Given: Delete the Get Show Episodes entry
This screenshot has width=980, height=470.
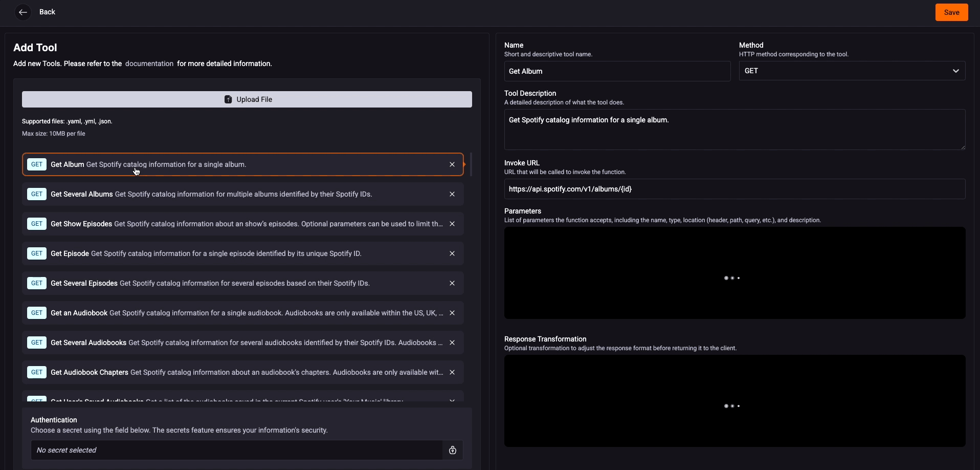Looking at the screenshot, I should pos(452,224).
